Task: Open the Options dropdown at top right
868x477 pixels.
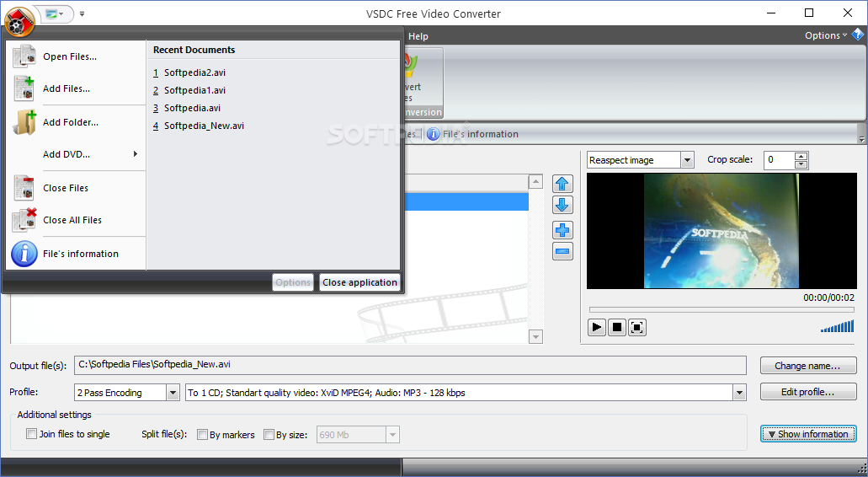Action: click(825, 35)
